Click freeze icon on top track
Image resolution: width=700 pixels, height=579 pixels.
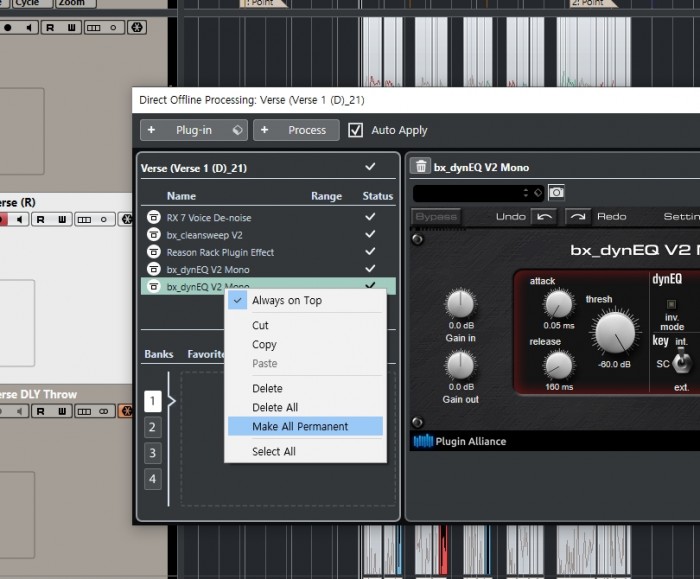click(x=137, y=28)
